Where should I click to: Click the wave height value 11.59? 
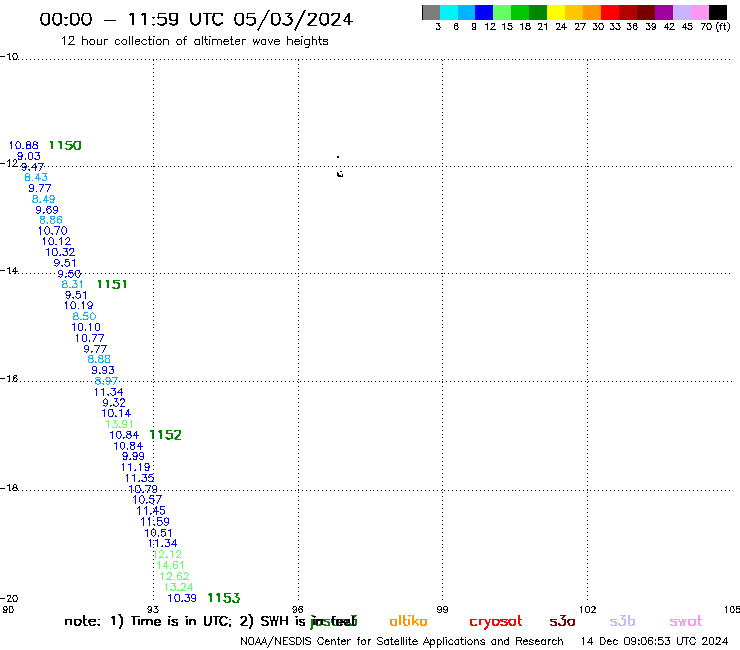155,522
